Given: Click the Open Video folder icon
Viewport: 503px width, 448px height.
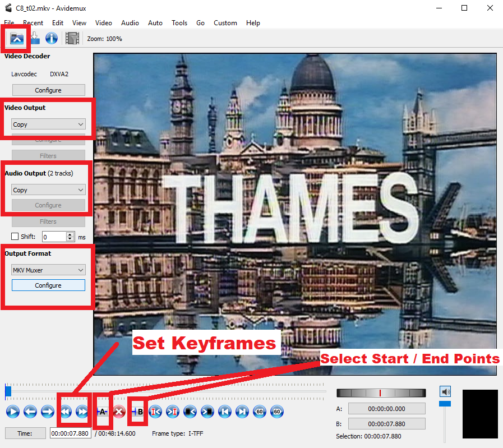Looking at the screenshot, I should coord(17,38).
